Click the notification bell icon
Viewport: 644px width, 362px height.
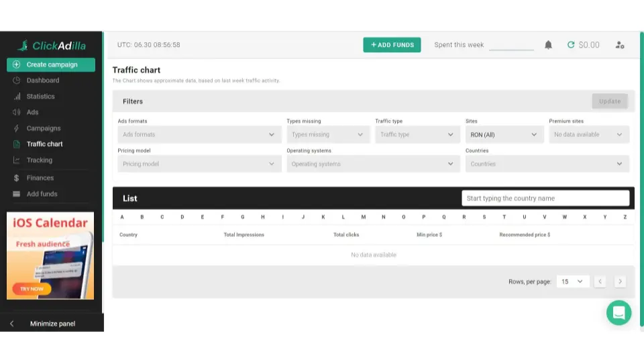(x=548, y=45)
